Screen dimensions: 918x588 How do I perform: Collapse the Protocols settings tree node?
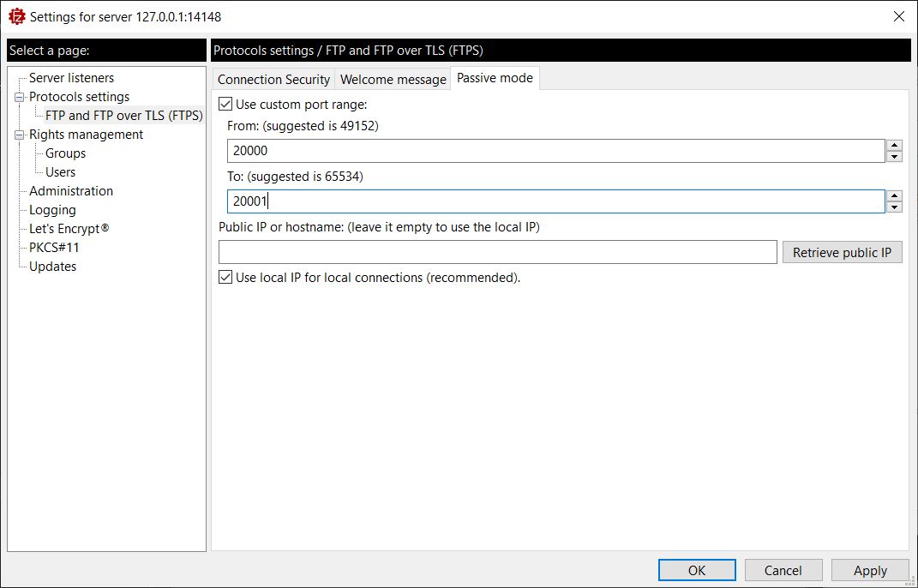20,97
